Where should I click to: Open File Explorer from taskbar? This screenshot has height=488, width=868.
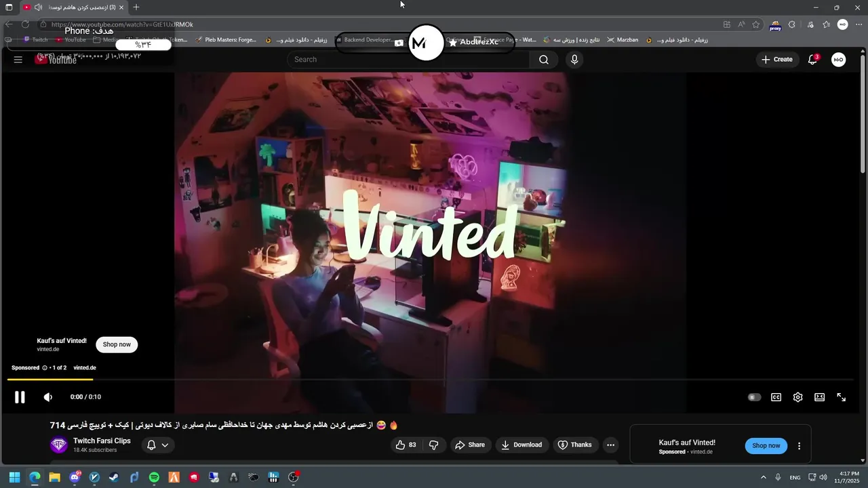(54, 477)
